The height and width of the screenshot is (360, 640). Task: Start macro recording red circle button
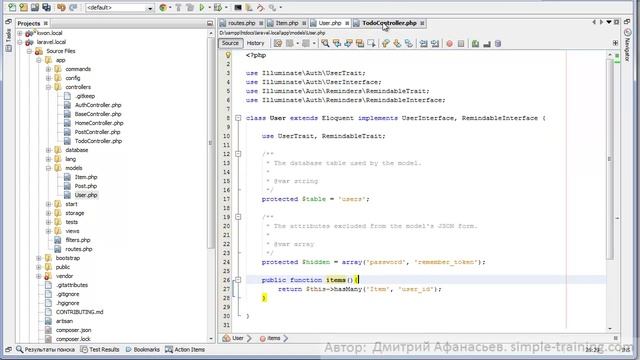[x=449, y=43]
